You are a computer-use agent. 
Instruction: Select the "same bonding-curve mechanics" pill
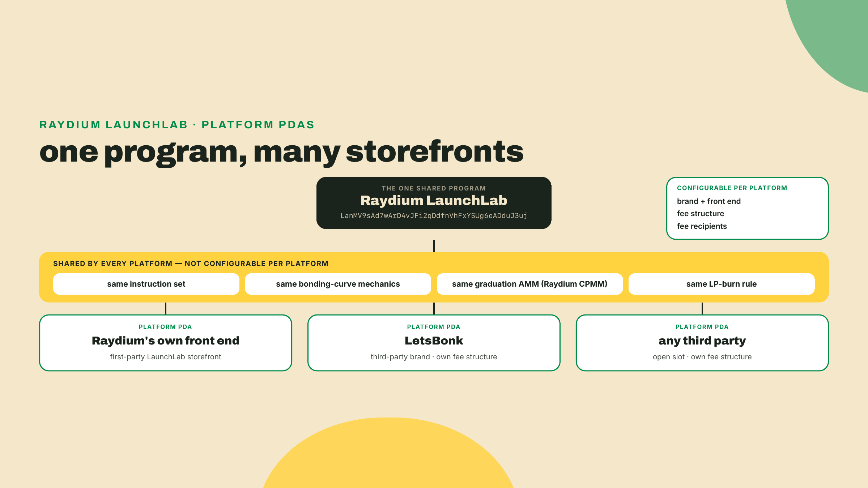click(x=338, y=284)
